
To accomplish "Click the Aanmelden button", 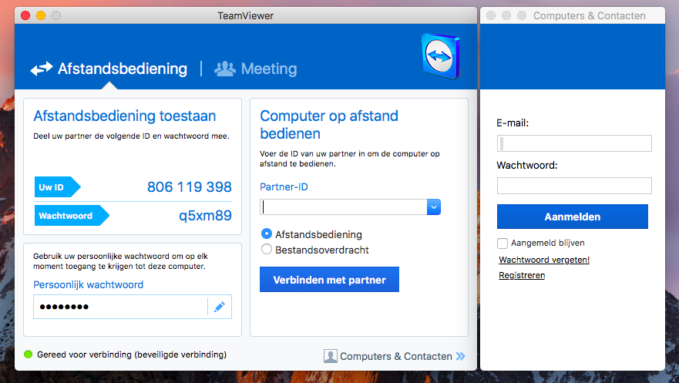I will pos(572,217).
